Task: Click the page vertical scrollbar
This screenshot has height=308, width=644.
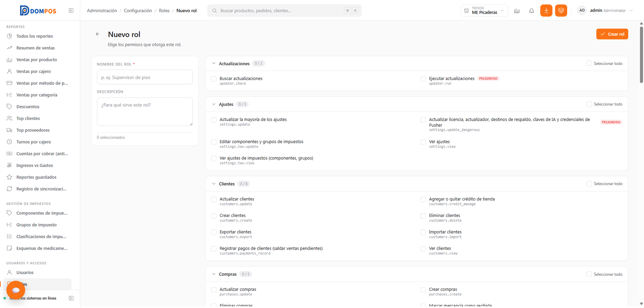Action: (641, 52)
